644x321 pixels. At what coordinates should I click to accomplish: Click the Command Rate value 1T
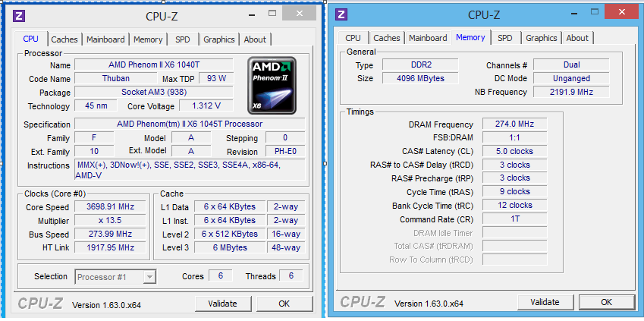pyautogui.click(x=515, y=219)
